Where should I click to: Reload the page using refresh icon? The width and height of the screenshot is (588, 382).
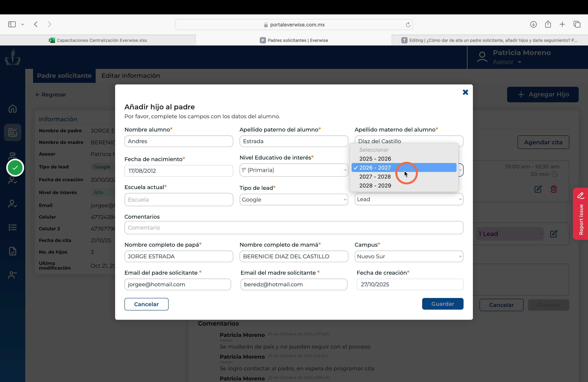pos(408,25)
